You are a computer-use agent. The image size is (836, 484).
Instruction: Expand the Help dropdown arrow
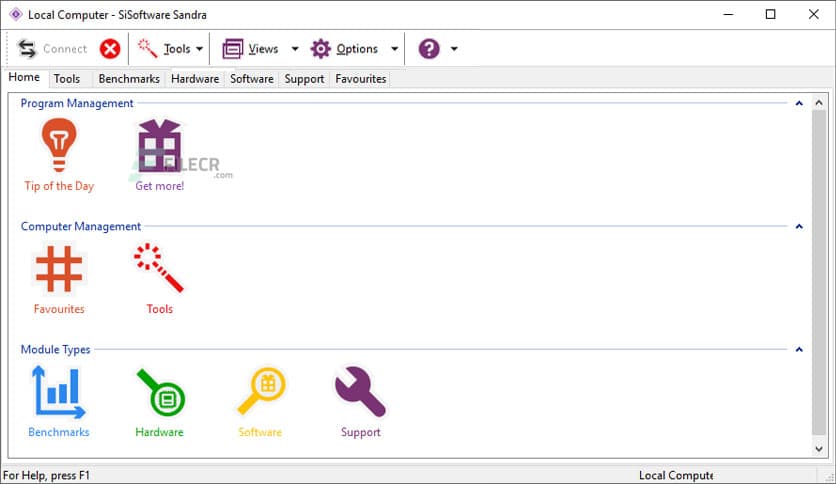(454, 49)
